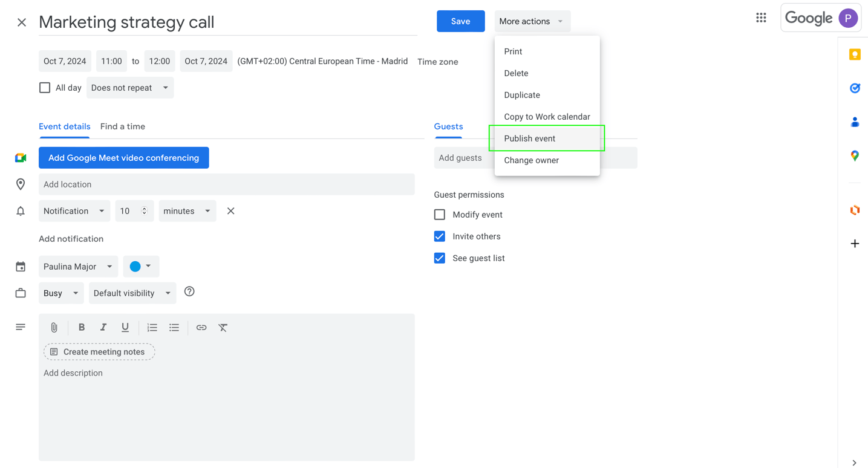Enable the All day checkbox

[x=45, y=87]
